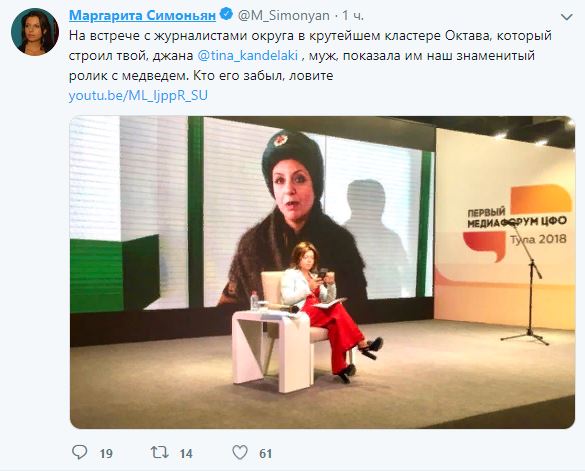This screenshot has width=585, height=471.
Task: Click the large screen face in photo
Action: [294, 187]
